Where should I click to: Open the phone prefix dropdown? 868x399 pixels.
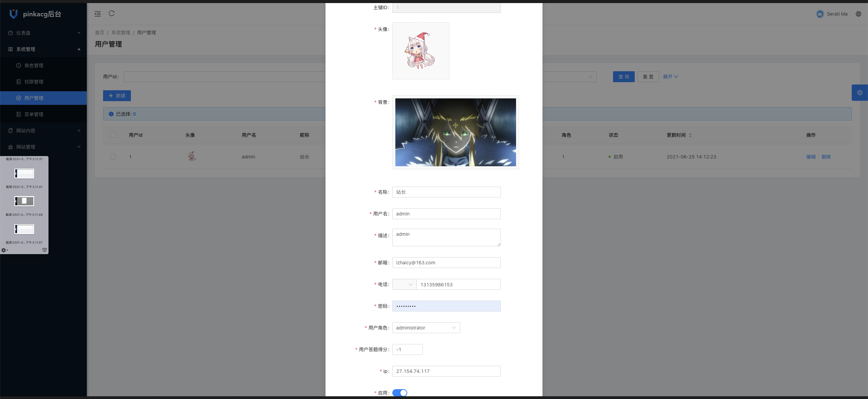[404, 284]
